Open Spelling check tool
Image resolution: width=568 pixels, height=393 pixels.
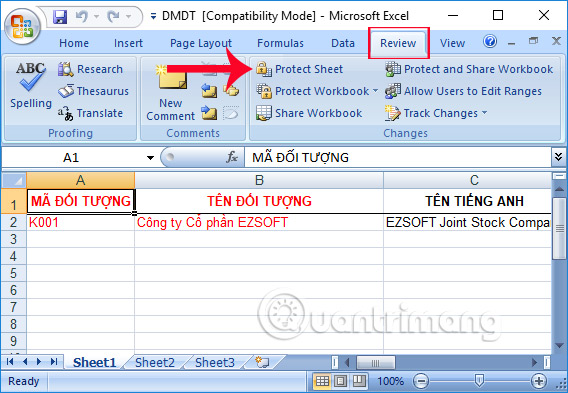(31, 86)
